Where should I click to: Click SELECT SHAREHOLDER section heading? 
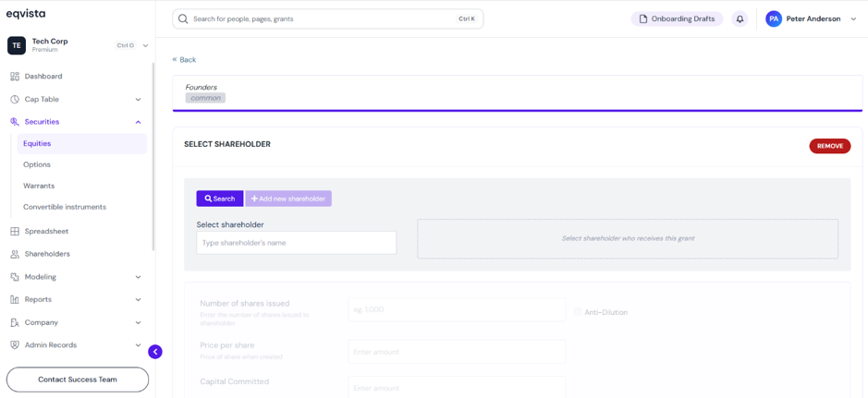pyautogui.click(x=227, y=144)
